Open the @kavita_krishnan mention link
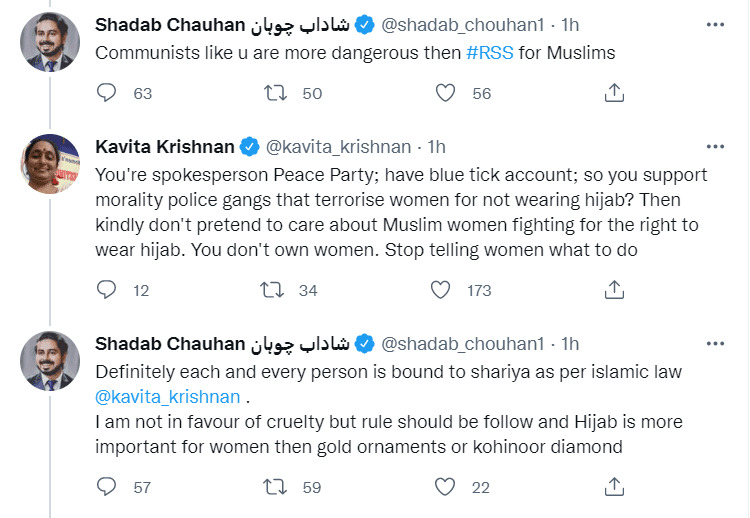Image resolution: width=750 pixels, height=518 pixels. (168, 397)
